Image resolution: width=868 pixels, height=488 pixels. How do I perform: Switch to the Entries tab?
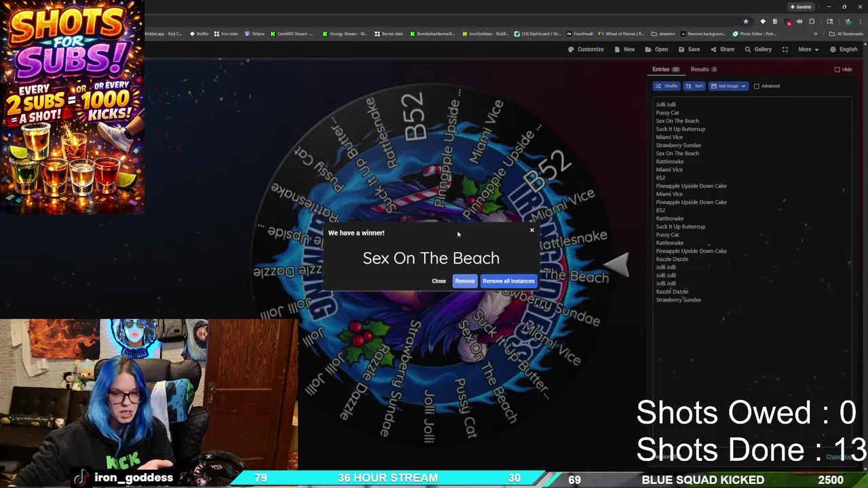[x=666, y=69]
